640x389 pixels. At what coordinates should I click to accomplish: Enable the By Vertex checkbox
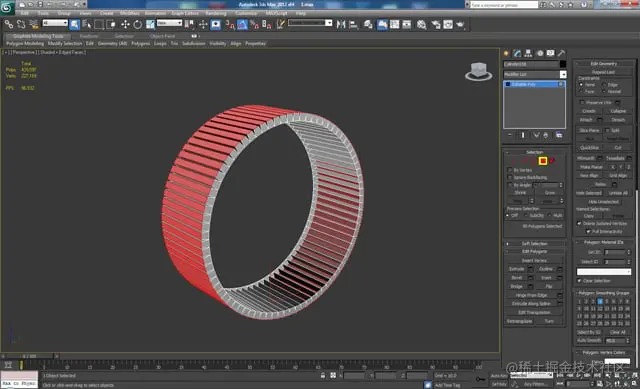(510, 170)
